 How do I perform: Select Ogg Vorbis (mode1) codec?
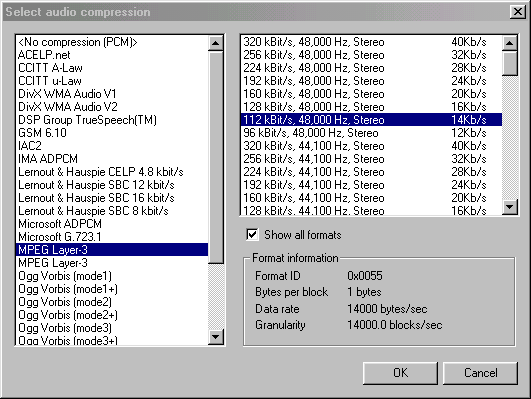[x=112, y=276]
